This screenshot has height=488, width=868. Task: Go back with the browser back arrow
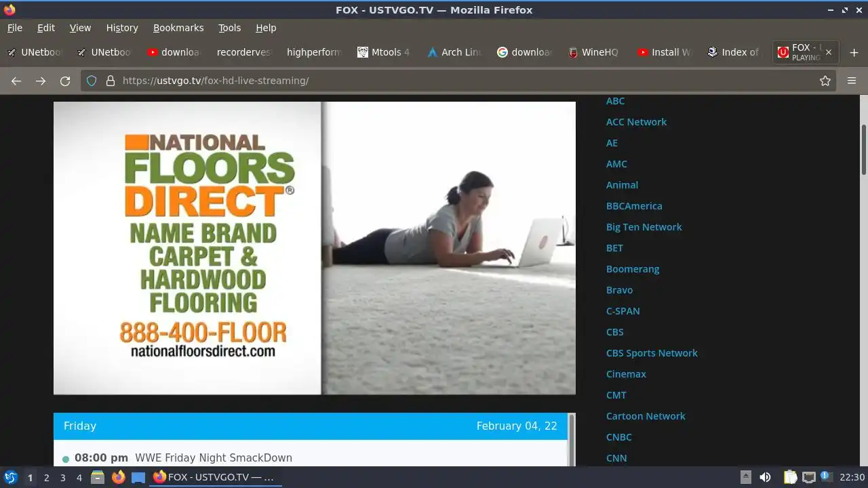pyautogui.click(x=16, y=81)
